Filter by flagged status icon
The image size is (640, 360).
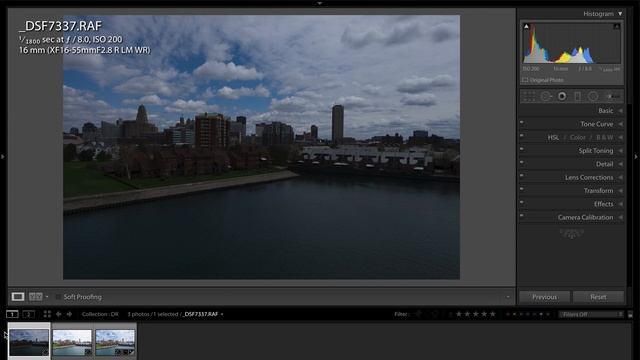pos(418,314)
